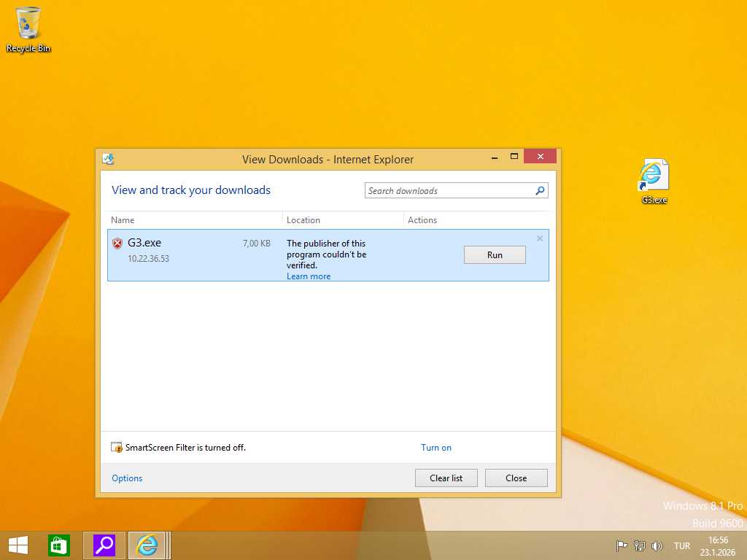Screen dimensions: 747x560
Task: Maximize the View Downloads window
Action: pos(514,156)
